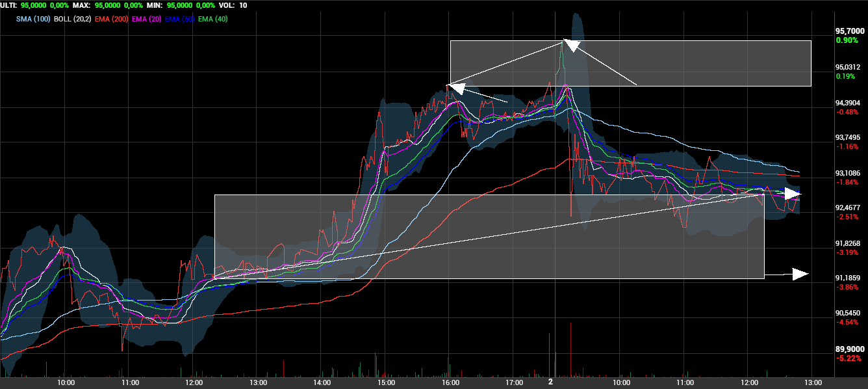Select the green EMA (40) indicator label
Screen dimensions: 868x389
[x=213, y=19]
